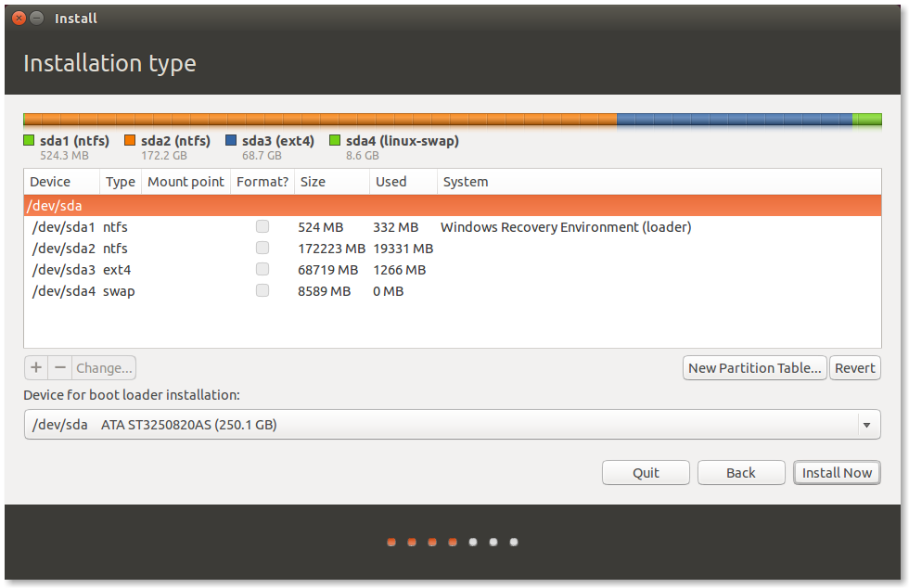Screen dimensions: 909x588
Task: Go back with the Back button
Action: (x=741, y=472)
